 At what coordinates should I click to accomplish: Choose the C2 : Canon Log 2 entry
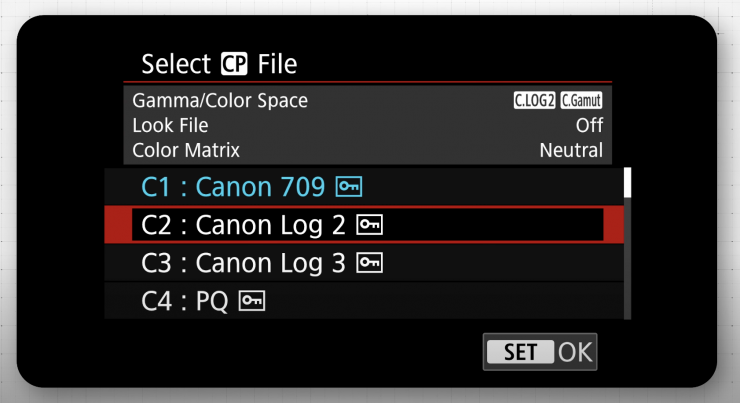tap(242, 225)
